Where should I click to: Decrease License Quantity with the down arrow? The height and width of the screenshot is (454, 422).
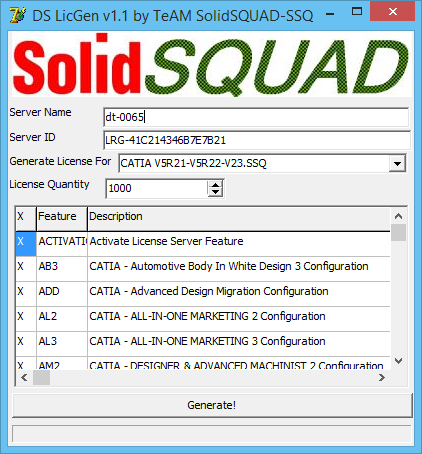coord(215,192)
